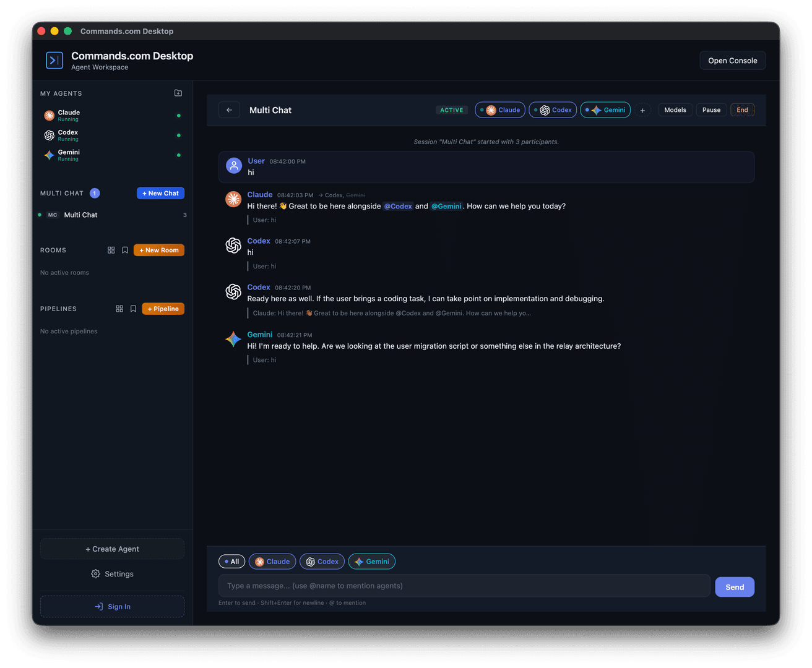Click the Sign In arrow icon
Screen dimensions: 812x668
click(x=99, y=607)
